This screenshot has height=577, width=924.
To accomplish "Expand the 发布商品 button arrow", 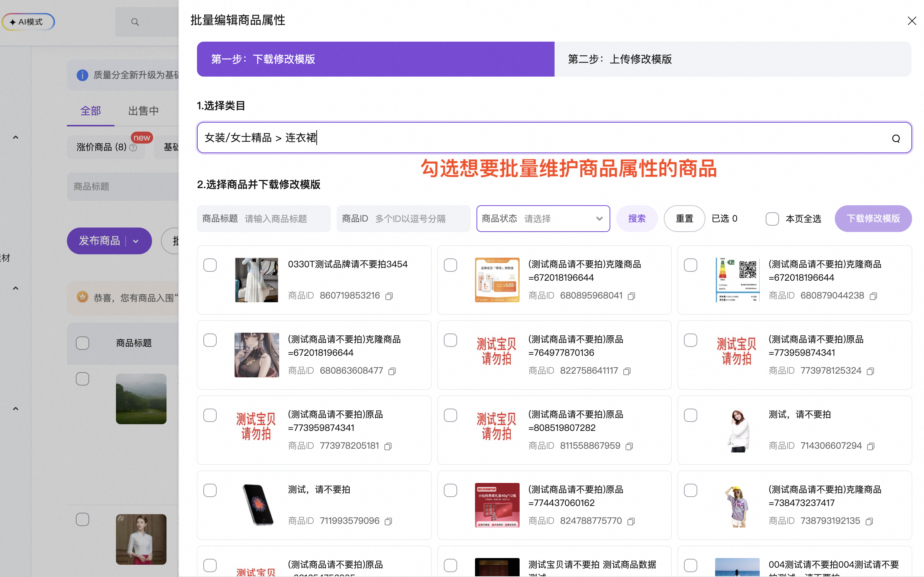I will pos(136,241).
